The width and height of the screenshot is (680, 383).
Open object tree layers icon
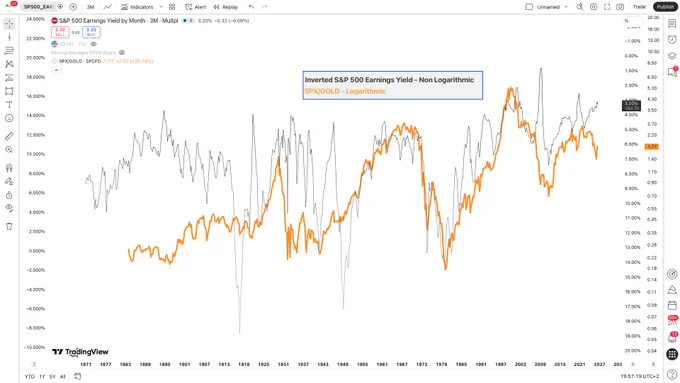point(672,56)
